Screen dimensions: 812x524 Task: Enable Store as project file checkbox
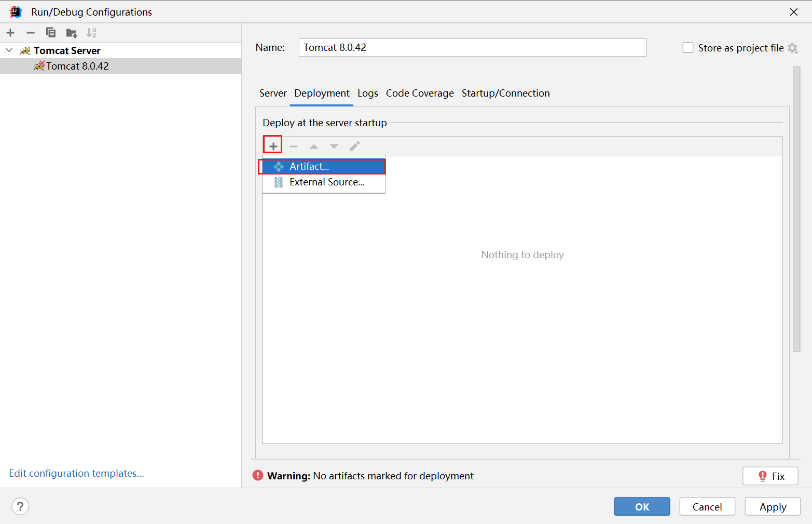(x=688, y=48)
